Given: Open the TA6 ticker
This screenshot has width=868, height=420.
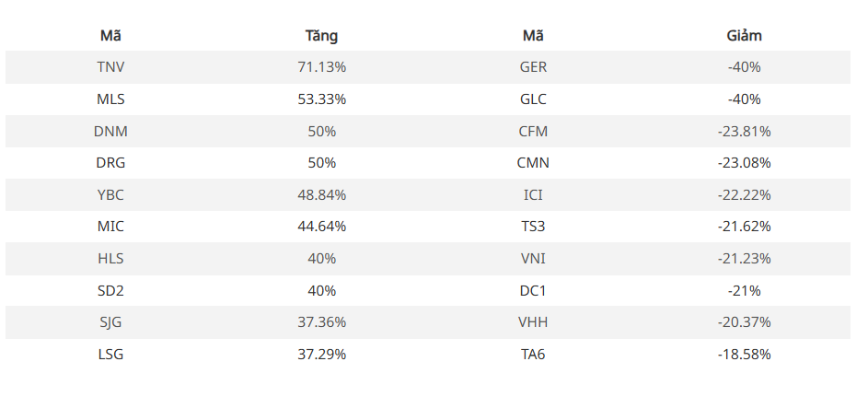Looking at the screenshot, I should pos(533,355).
